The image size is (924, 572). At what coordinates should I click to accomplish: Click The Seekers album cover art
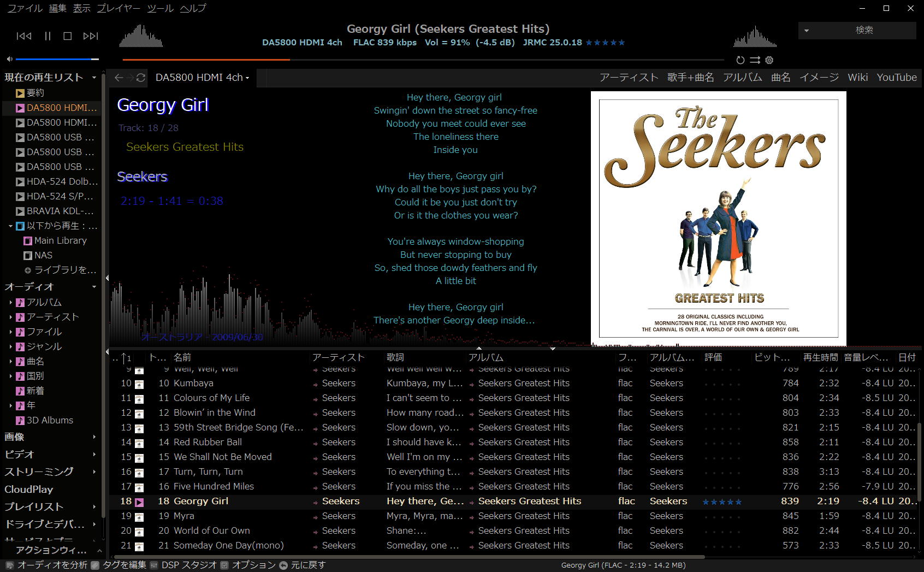pyautogui.click(x=719, y=219)
